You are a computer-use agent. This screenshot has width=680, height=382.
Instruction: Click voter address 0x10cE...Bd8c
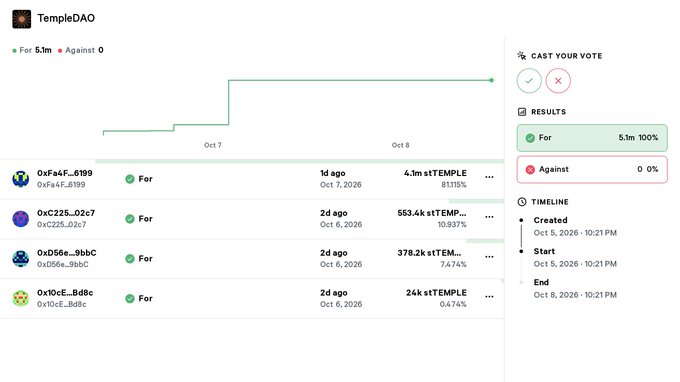coord(65,293)
